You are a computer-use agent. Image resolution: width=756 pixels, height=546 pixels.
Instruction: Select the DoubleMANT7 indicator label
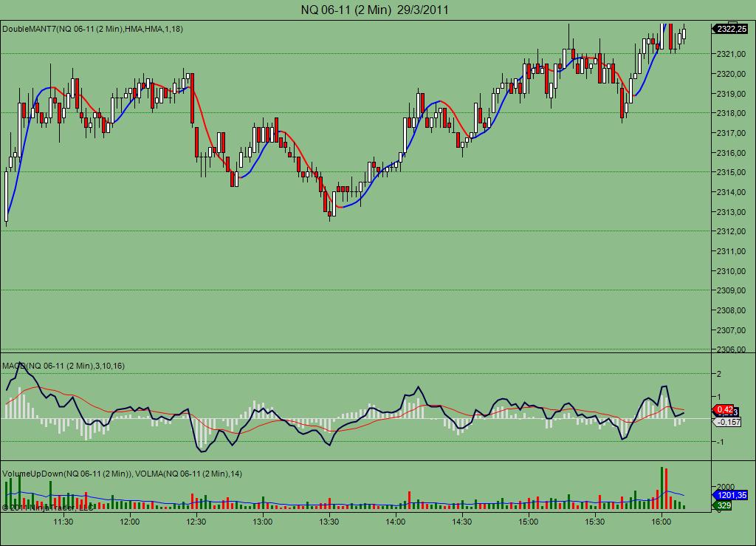[x=92, y=29]
